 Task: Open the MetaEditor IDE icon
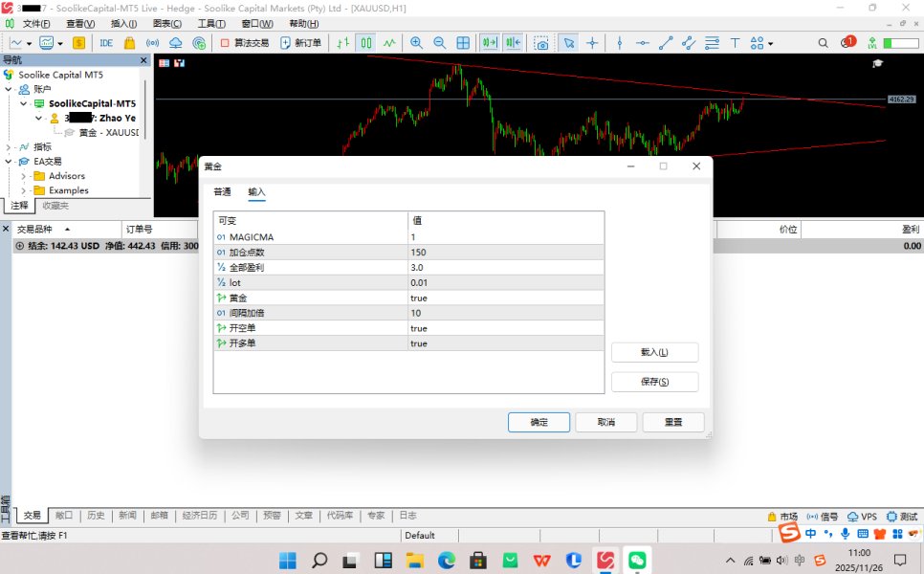tap(106, 43)
